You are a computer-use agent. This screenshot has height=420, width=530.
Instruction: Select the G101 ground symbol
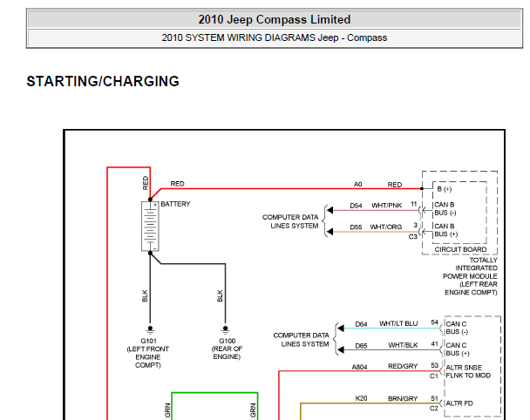pyautogui.click(x=150, y=329)
